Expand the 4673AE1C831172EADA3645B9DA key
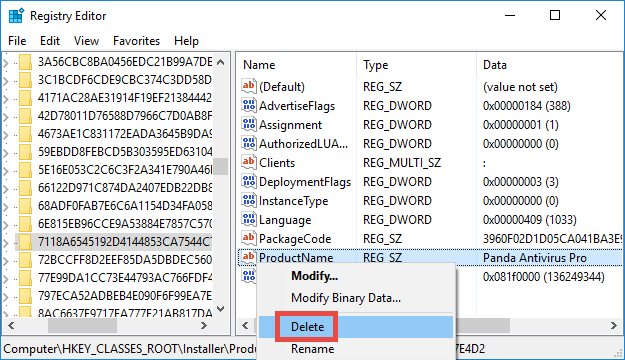625x360 pixels. click(6, 134)
